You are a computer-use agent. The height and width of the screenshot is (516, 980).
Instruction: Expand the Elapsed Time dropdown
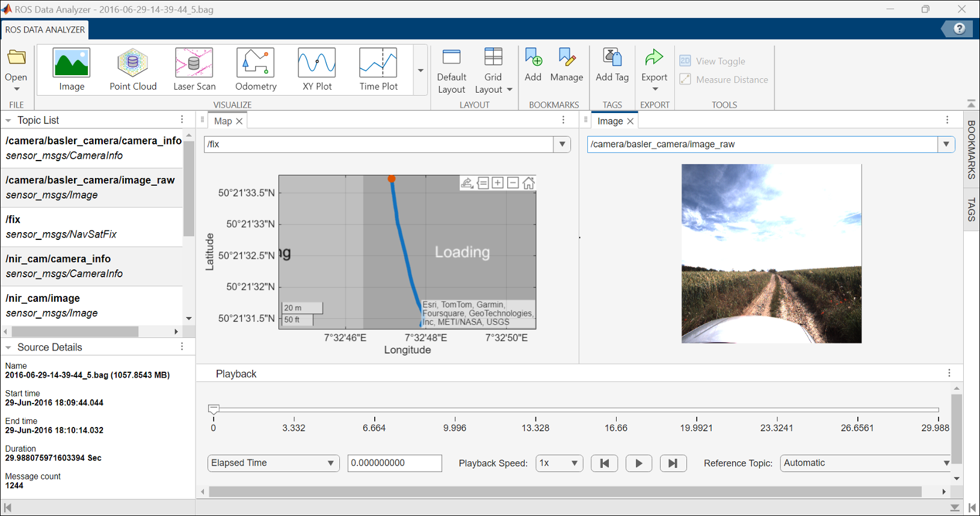[273, 463]
